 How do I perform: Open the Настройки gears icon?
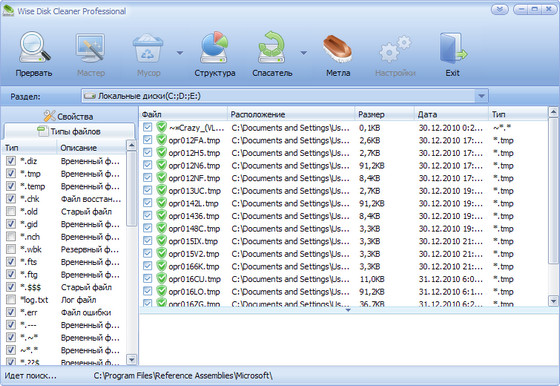[x=395, y=49]
